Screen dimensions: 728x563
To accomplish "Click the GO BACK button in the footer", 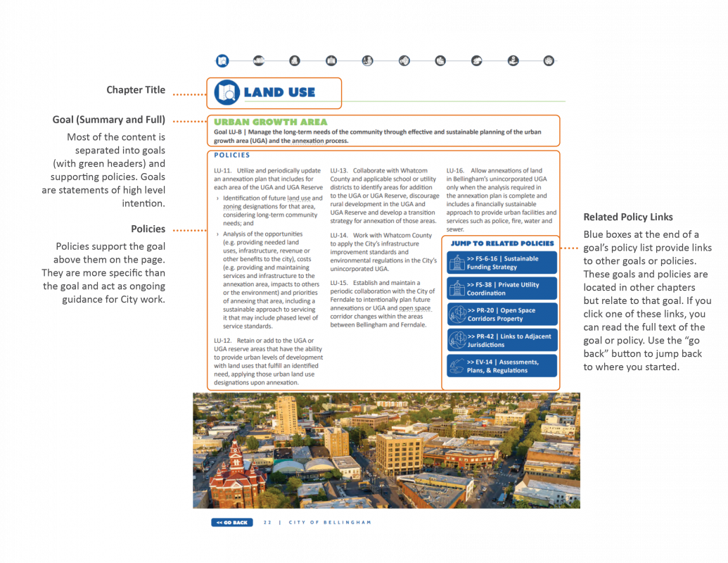I will 231,521.
